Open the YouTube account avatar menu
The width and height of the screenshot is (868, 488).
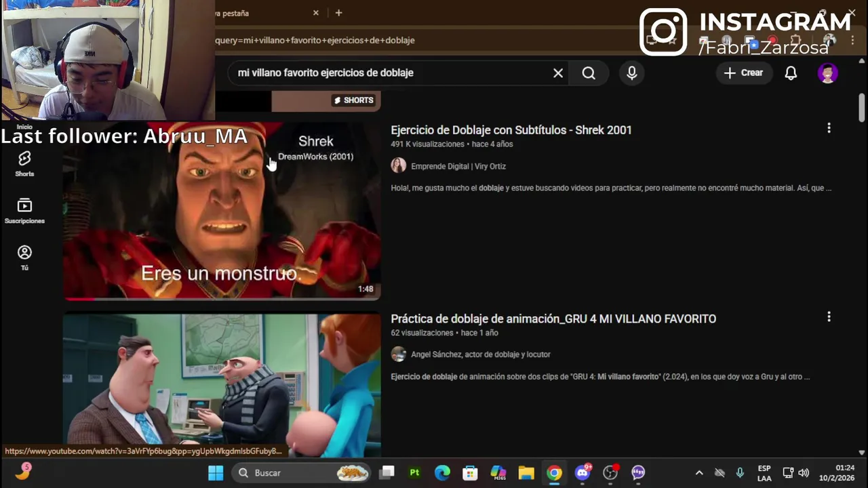click(x=827, y=73)
